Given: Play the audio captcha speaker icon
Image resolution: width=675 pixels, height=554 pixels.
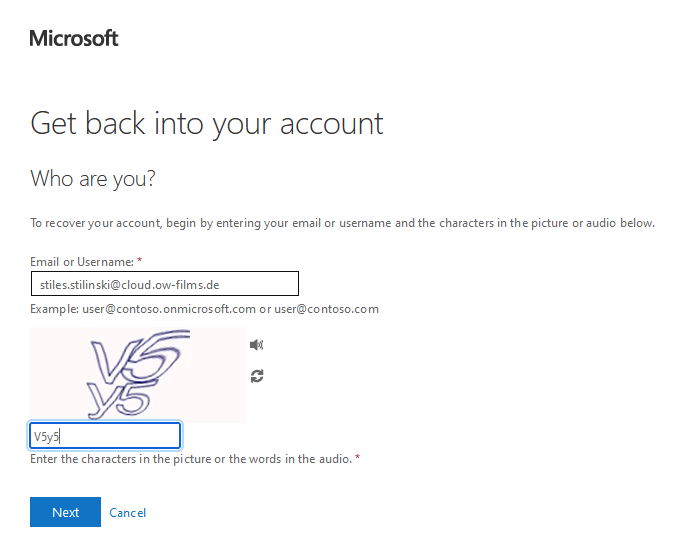Looking at the screenshot, I should pos(257,345).
